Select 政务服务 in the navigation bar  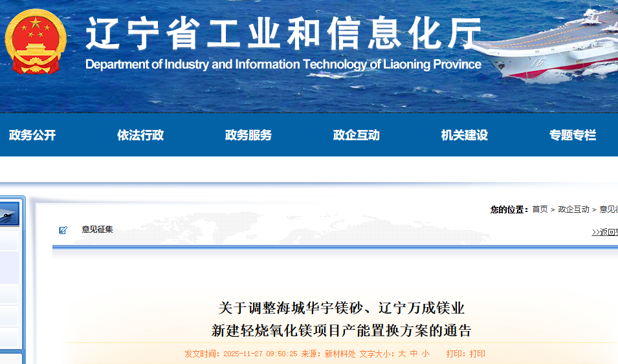pyautogui.click(x=248, y=135)
